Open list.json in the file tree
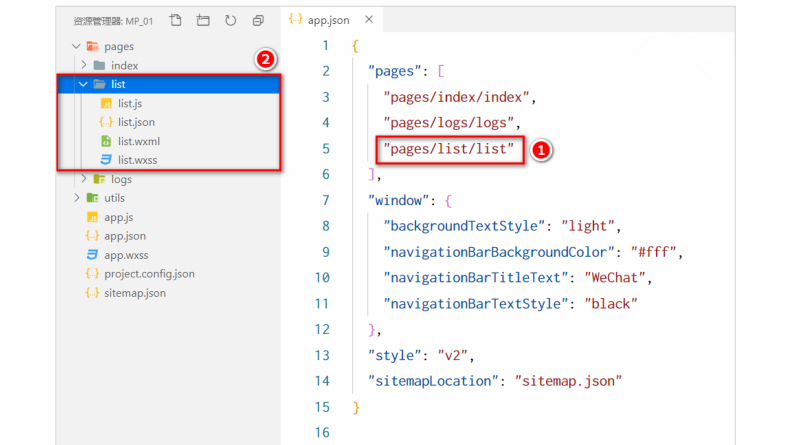This screenshot has width=792, height=445. click(136, 122)
